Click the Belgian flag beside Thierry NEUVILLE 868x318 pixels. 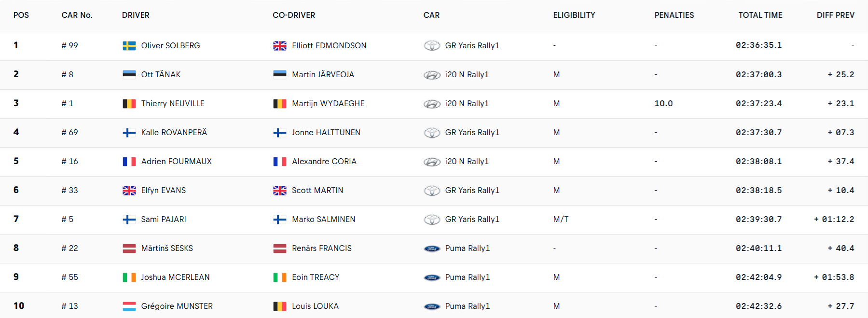coord(129,104)
